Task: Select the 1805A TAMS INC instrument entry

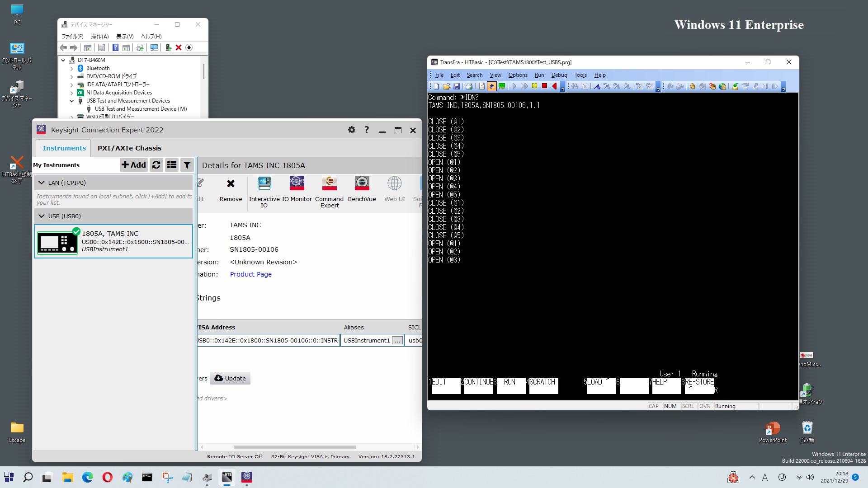Action: 113,241
